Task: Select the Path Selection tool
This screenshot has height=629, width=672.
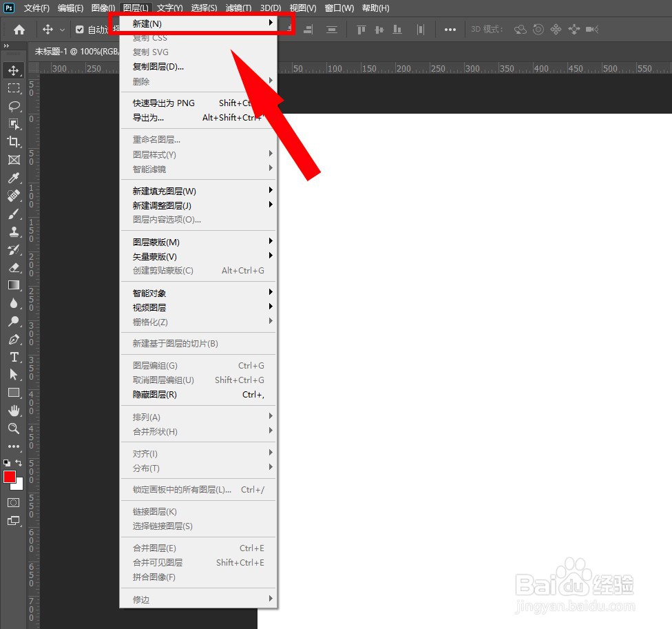Action: point(14,375)
